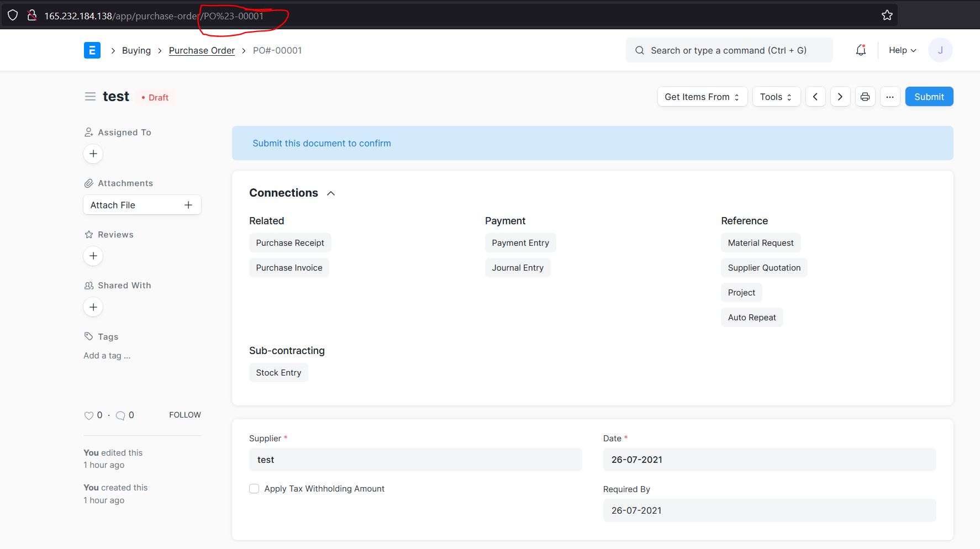Like the document with the heart icon
This screenshot has height=549, width=980.
pos(88,415)
